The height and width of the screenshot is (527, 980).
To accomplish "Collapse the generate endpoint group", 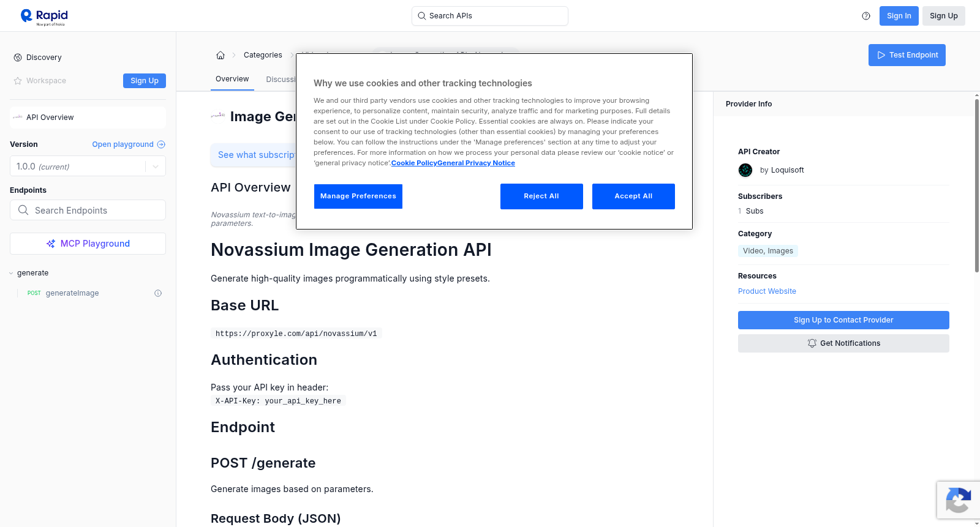I will [x=11, y=273].
